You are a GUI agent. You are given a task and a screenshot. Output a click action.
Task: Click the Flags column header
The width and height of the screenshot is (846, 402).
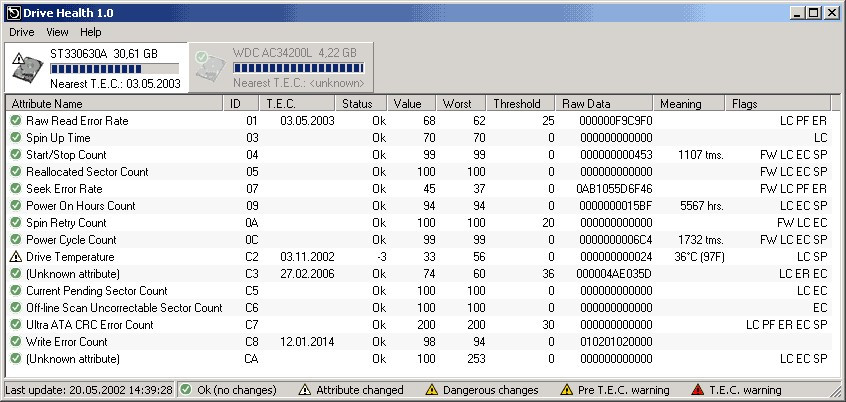[x=778, y=104]
